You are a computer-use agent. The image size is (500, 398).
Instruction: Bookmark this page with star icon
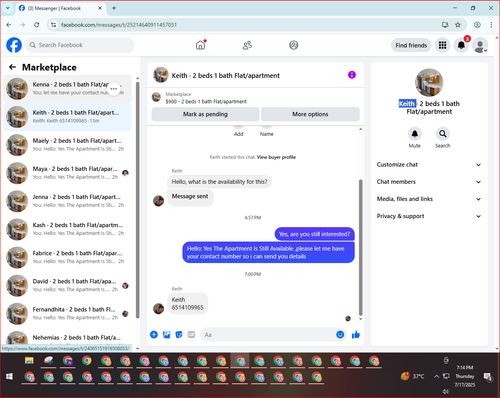tap(458, 25)
